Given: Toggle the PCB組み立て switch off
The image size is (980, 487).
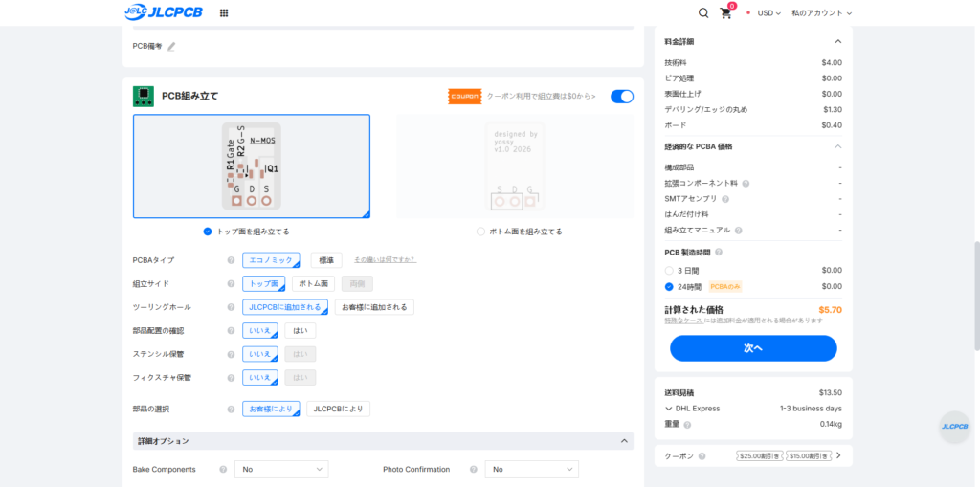Looking at the screenshot, I should 621,96.
